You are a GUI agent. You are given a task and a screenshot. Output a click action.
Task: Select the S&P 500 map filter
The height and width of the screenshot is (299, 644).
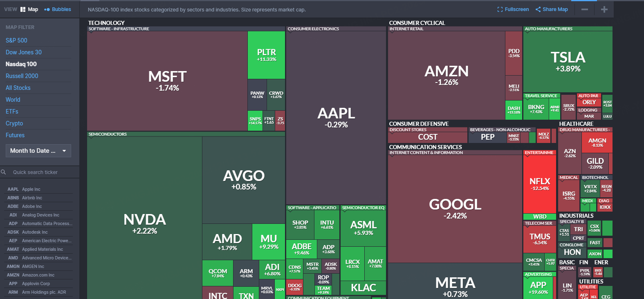click(x=16, y=40)
